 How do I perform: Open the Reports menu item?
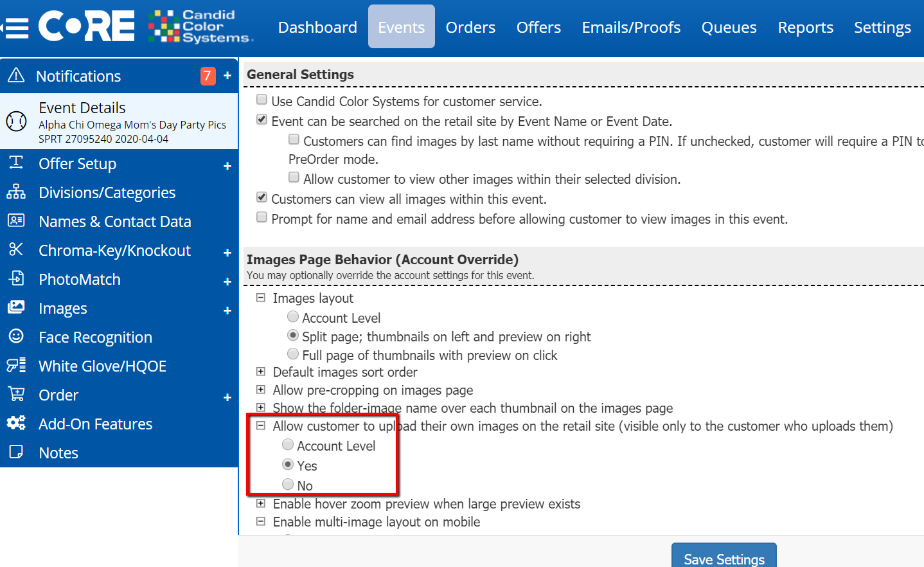(x=805, y=27)
